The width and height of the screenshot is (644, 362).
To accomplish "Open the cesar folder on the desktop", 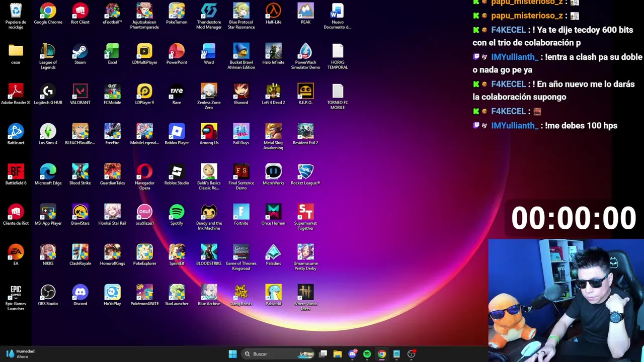I will (x=16, y=54).
